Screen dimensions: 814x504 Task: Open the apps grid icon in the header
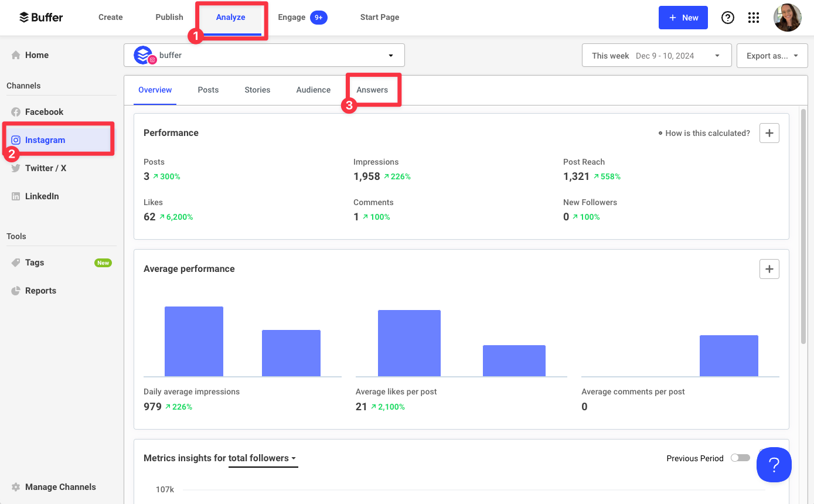tap(754, 18)
